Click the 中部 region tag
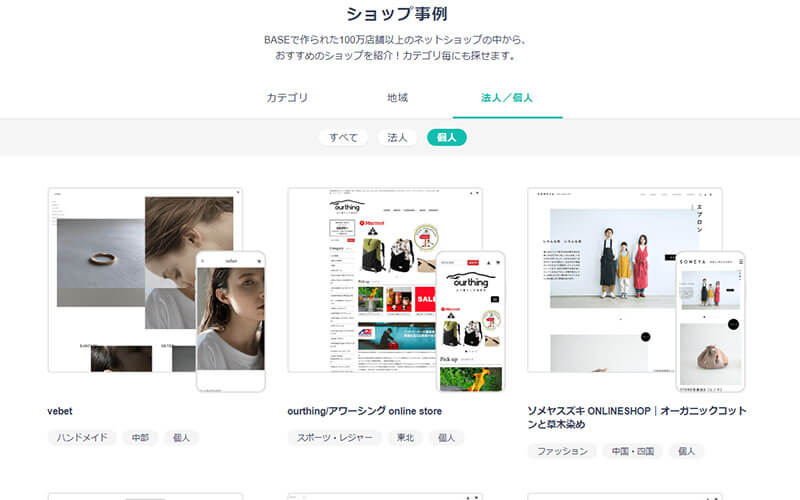800x500 pixels. [139, 437]
